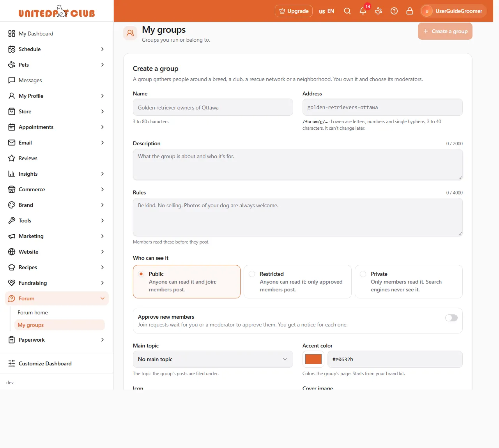
Task: Select the Restricted visibility option
Action: [x=297, y=282]
